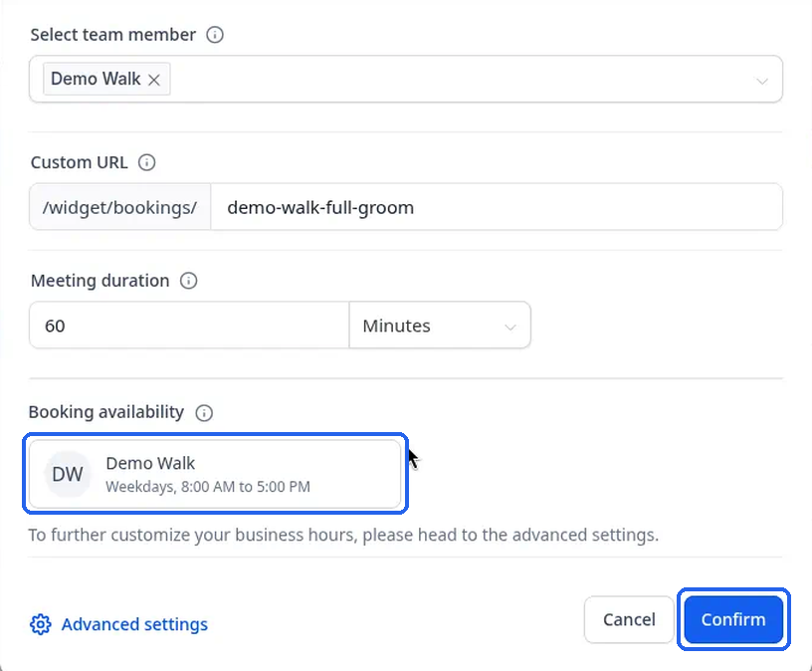The width and height of the screenshot is (812, 671).
Task: Edit the demo-walk-full-groom URL field
Action: (x=497, y=207)
